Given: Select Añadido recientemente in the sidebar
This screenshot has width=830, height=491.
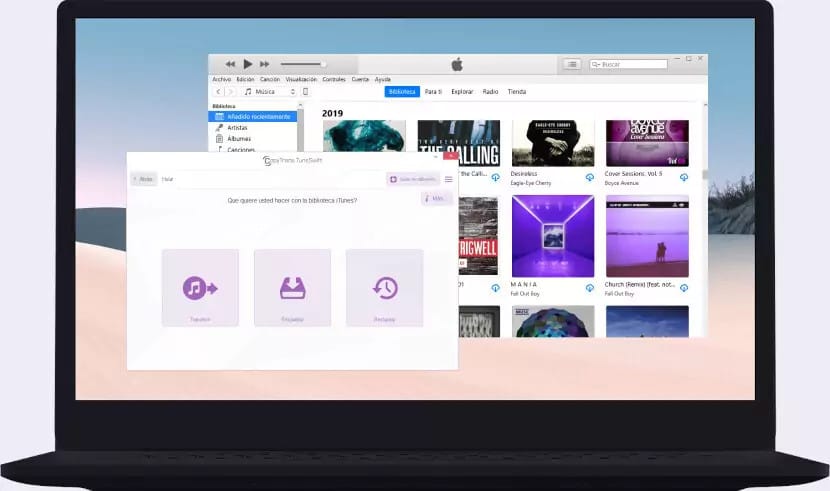Looking at the screenshot, I should click(x=253, y=116).
